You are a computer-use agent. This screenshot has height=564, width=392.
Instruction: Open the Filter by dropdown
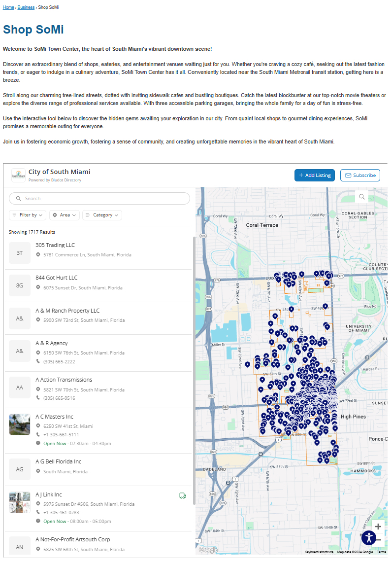point(28,215)
